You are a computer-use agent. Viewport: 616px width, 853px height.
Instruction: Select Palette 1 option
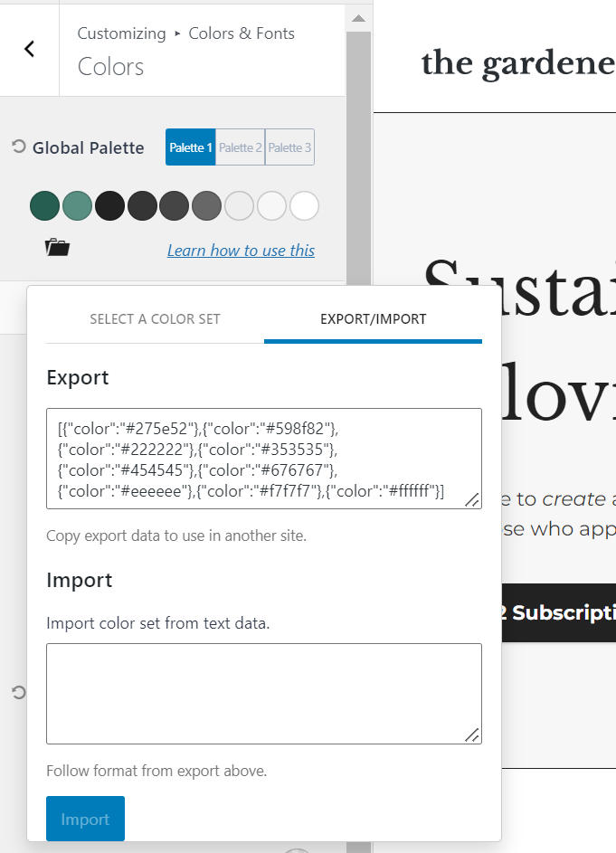(190, 147)
